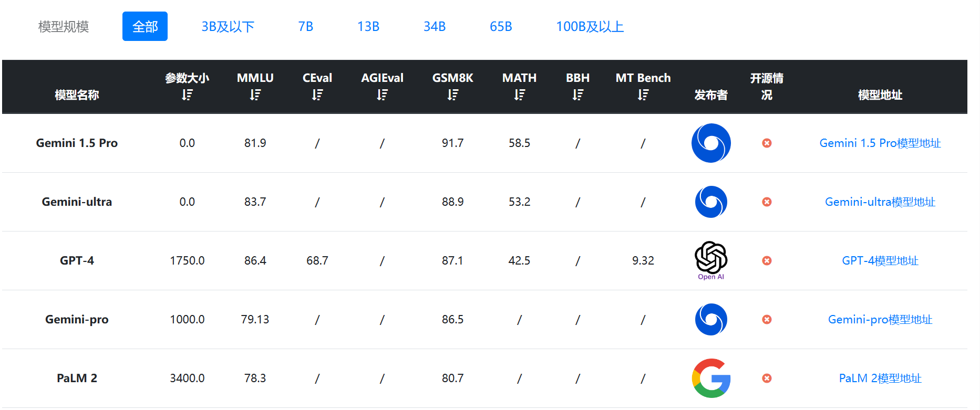Click the Google logo for PaLM 2

(x=711, y=378)
